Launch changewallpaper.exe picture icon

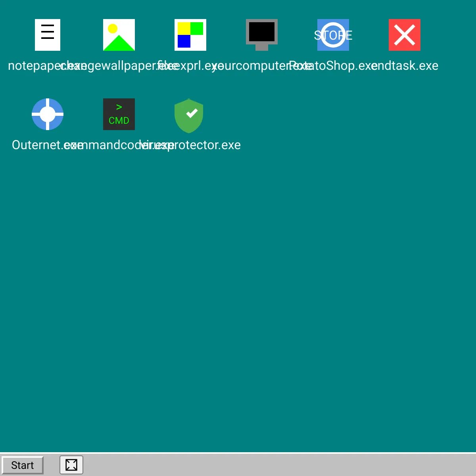point(119,35)
